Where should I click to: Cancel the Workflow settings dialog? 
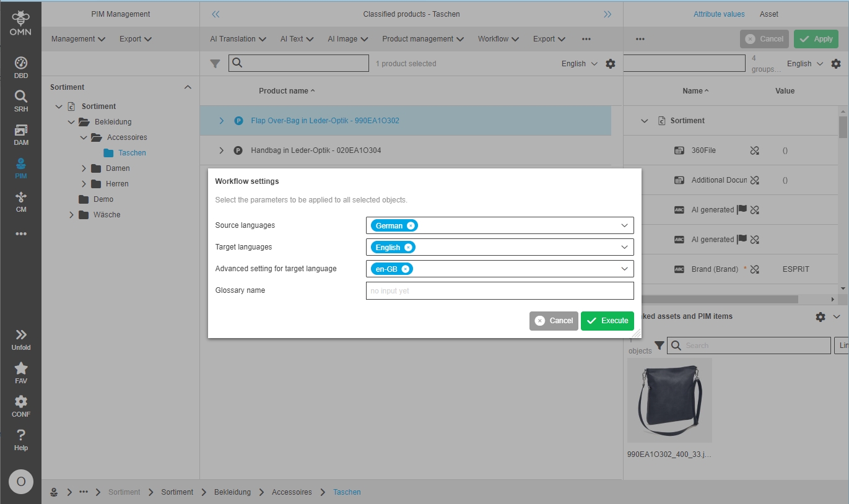coord(554,321)
